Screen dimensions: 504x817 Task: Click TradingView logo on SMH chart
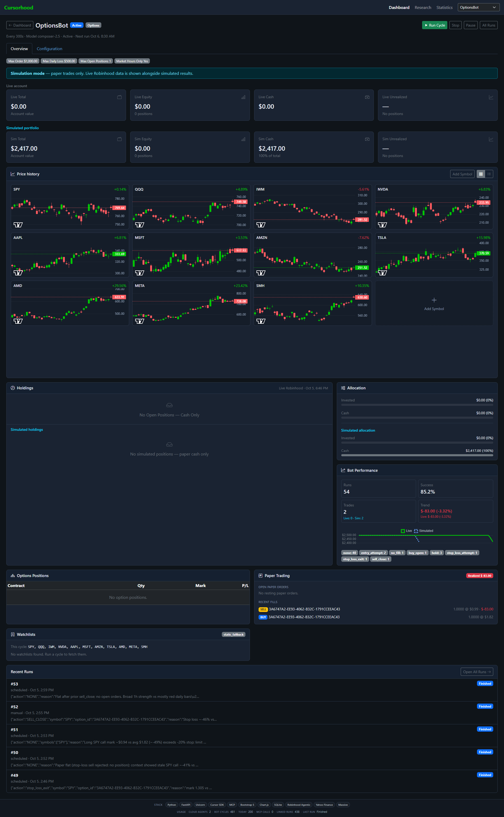pos(261,321)
